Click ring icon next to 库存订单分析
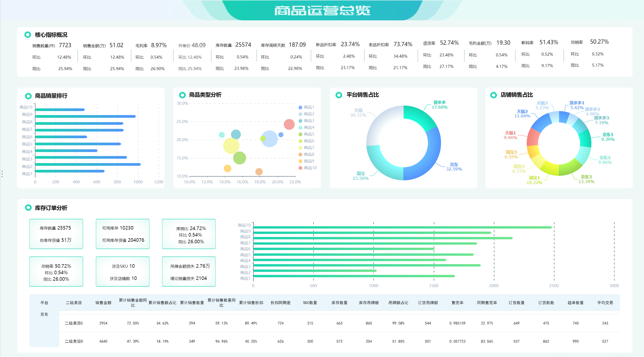 [28, 208]
